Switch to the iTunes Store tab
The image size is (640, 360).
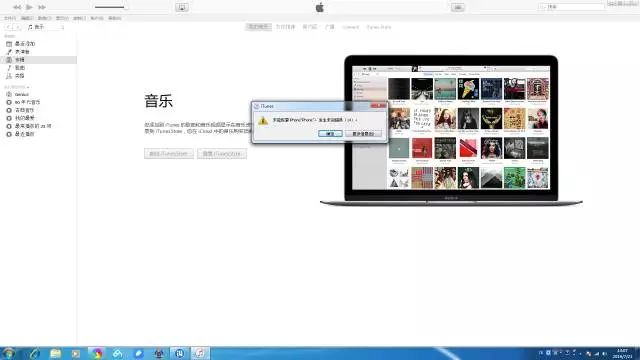[x=379, y=27]
